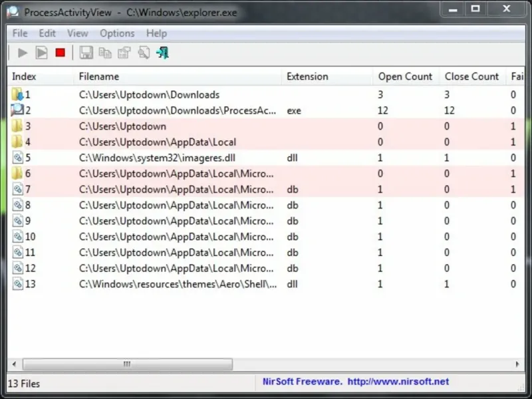The height and width of the screenshot is (399, 532).
Task: Select the C:\Windows\system32\imageres.dll filename
Action: 157,158
